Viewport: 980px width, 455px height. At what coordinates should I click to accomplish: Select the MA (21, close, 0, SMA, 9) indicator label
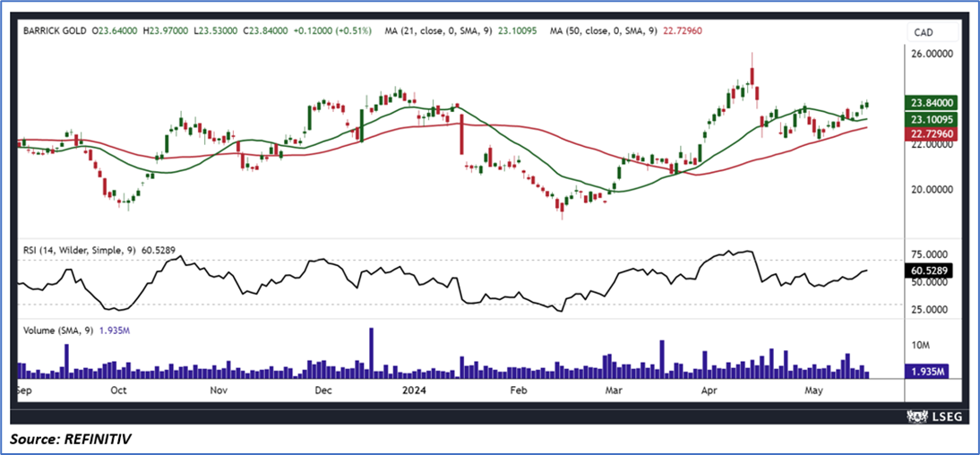pos(437,30)
